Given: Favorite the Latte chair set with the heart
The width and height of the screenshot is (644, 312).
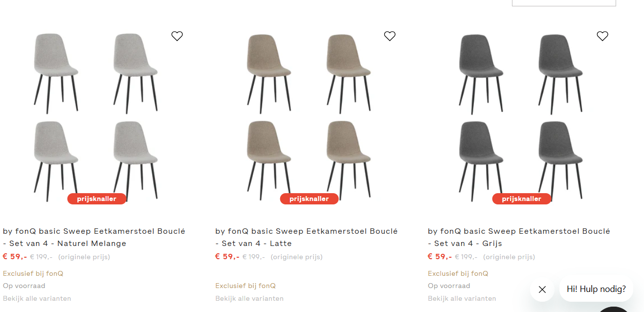Looking at the screenshot, I should [390, 36].
